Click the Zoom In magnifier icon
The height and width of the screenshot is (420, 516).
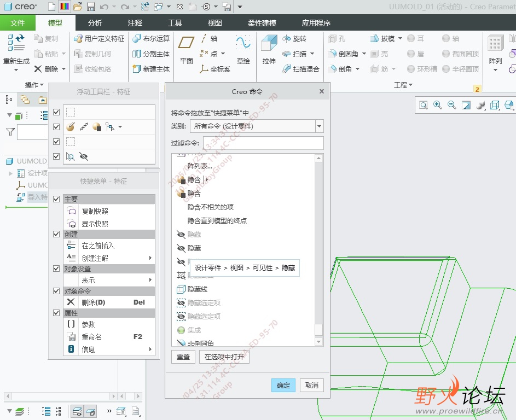(x=437, y=105)
